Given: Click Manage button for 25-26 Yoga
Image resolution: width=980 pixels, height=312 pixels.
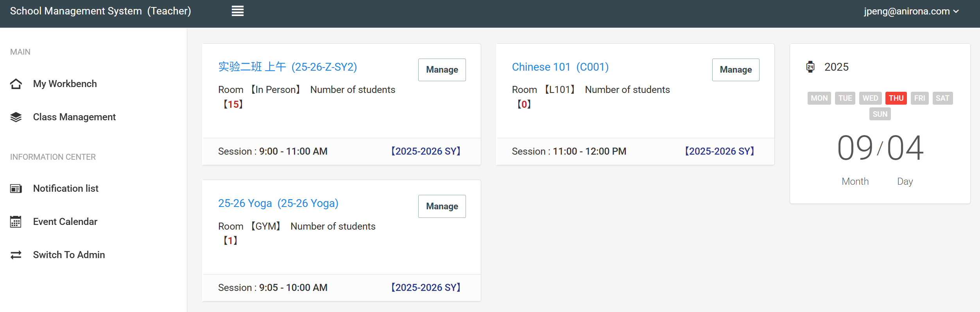Looking at the screenshot, I should click(442, 206).
